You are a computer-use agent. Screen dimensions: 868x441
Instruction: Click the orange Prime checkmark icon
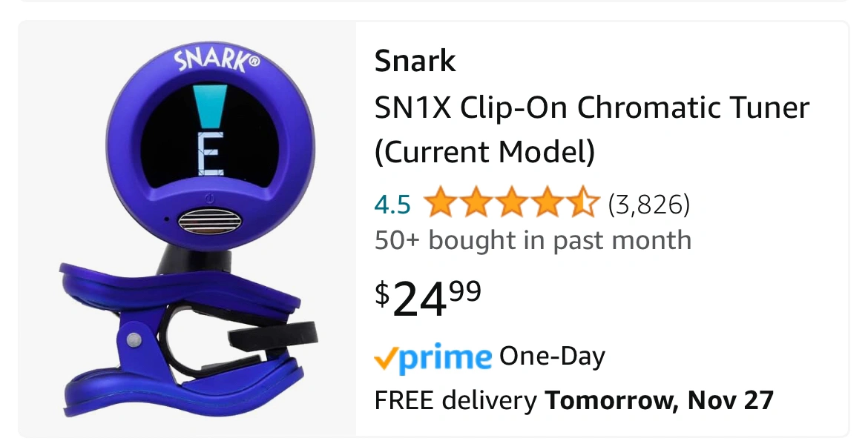pyautogui.click(x=385, y=360)
